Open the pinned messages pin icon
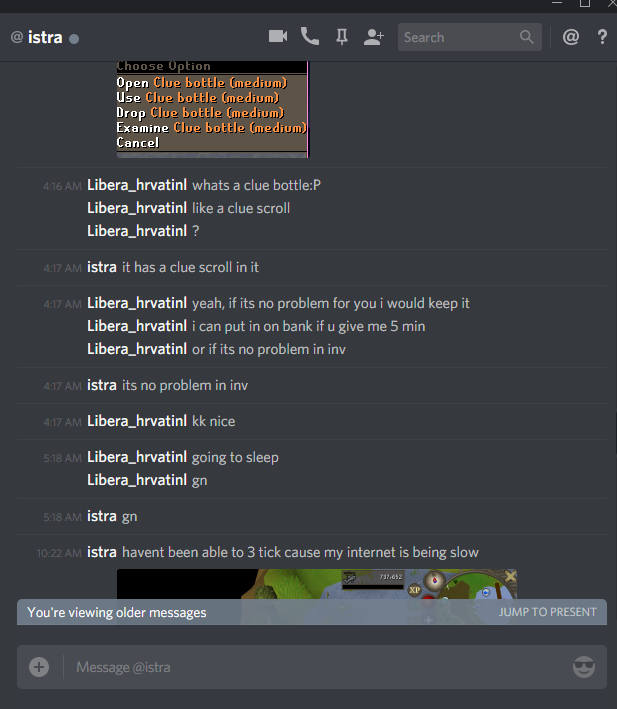This screenshot has height=709, width=617. (342, 37)
